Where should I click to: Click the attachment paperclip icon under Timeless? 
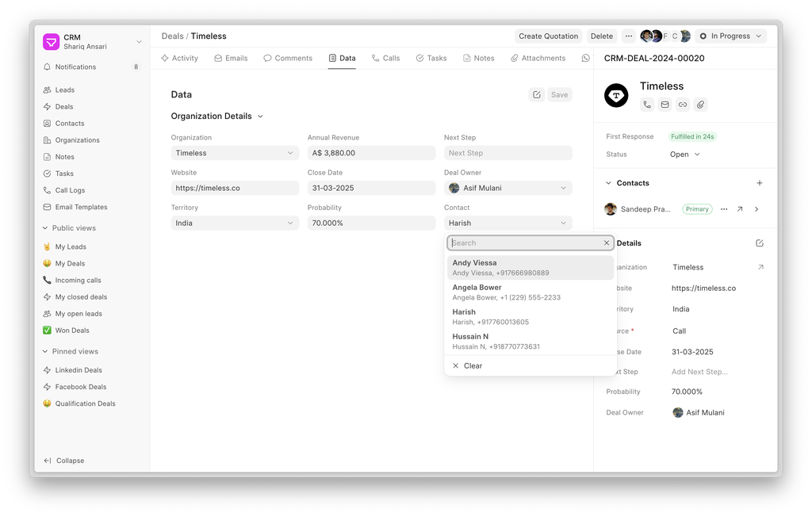click(x=700, y=105)
